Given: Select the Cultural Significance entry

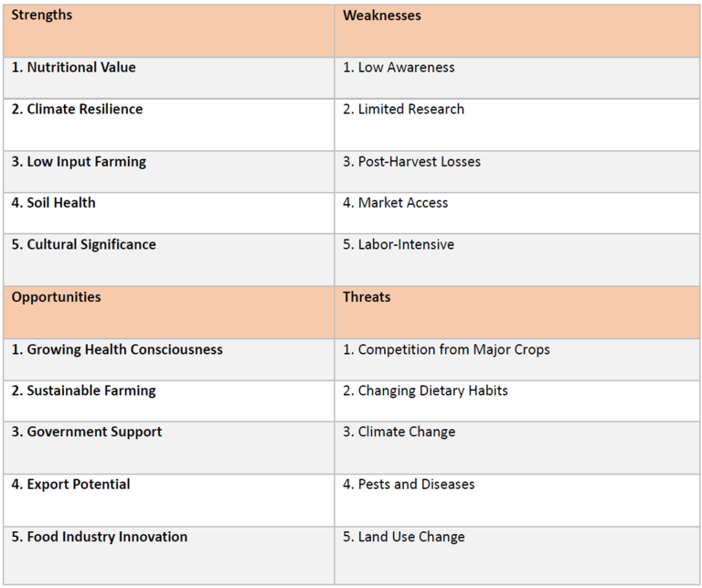Looking at the screenshot, I should pos(84,245).
